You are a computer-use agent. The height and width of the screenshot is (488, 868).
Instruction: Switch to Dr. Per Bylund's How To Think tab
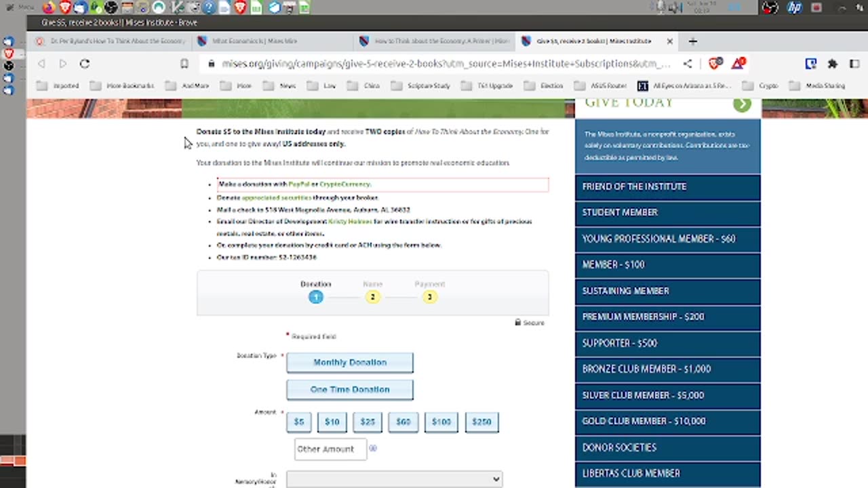[x=110, y=41]
